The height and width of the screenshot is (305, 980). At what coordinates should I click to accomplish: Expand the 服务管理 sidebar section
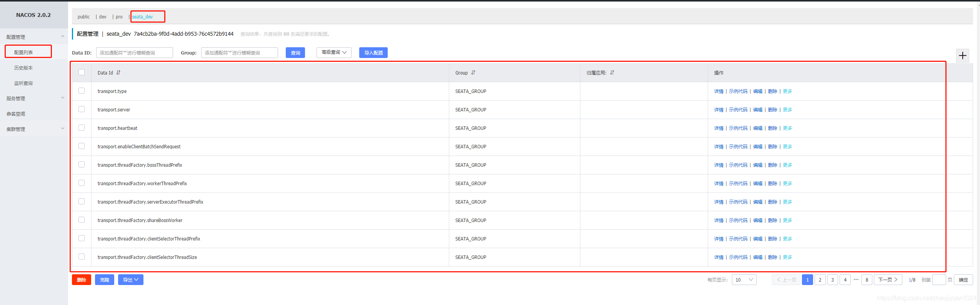[63, 98]
